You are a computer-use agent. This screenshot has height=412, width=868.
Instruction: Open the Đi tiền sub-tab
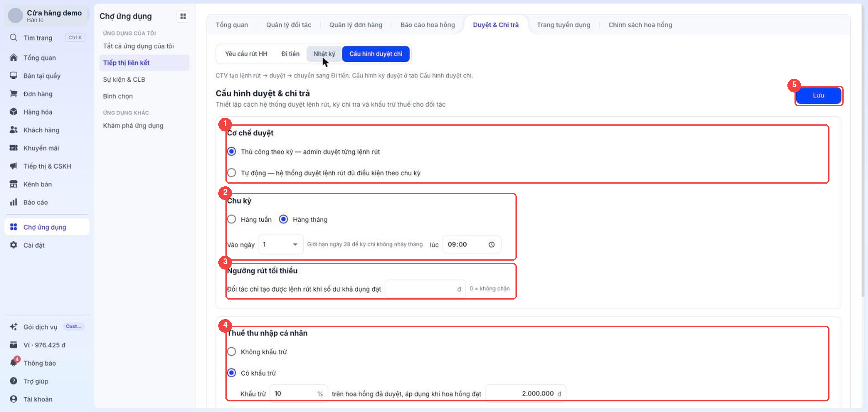tap(291, 54)
